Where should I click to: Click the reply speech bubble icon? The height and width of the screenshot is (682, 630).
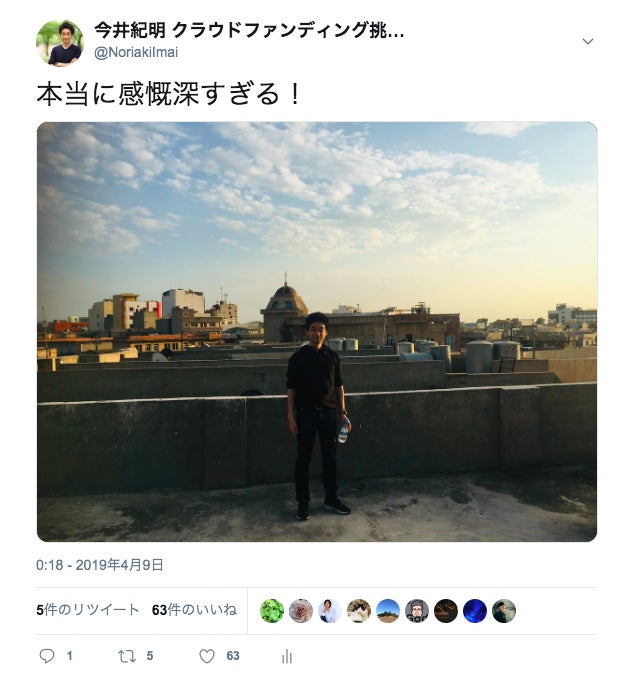47,655
